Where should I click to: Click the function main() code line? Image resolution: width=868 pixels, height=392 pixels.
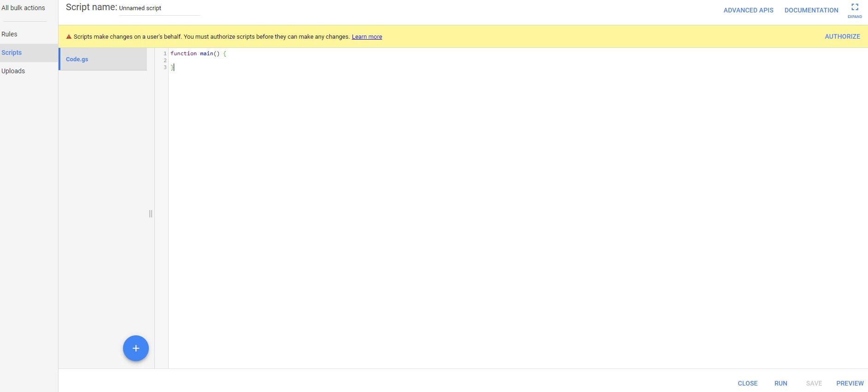[198, 53]
